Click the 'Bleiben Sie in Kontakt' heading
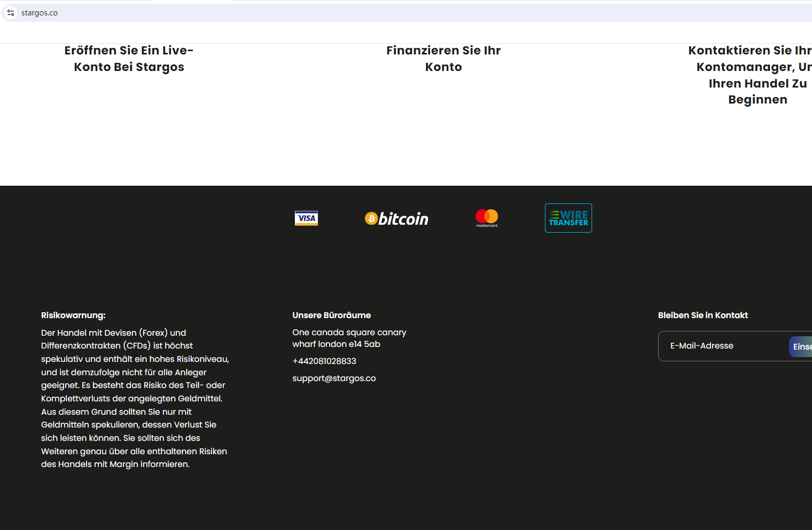 coord(702,315)
